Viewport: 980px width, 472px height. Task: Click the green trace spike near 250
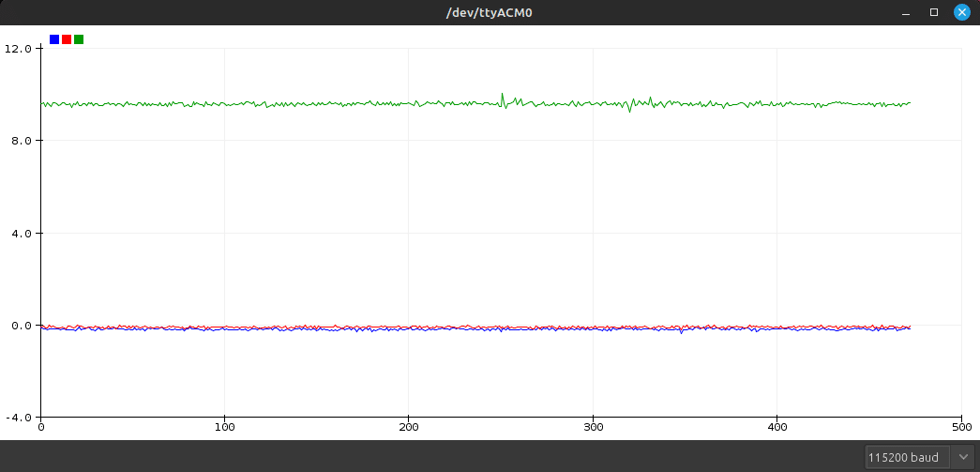pyautogui.click(x=503, y=95)
